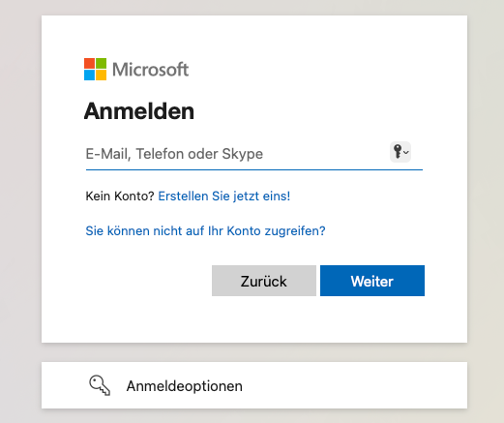
Task: Click empty white area below the Weiter button
Action: [x=372, y=319]
